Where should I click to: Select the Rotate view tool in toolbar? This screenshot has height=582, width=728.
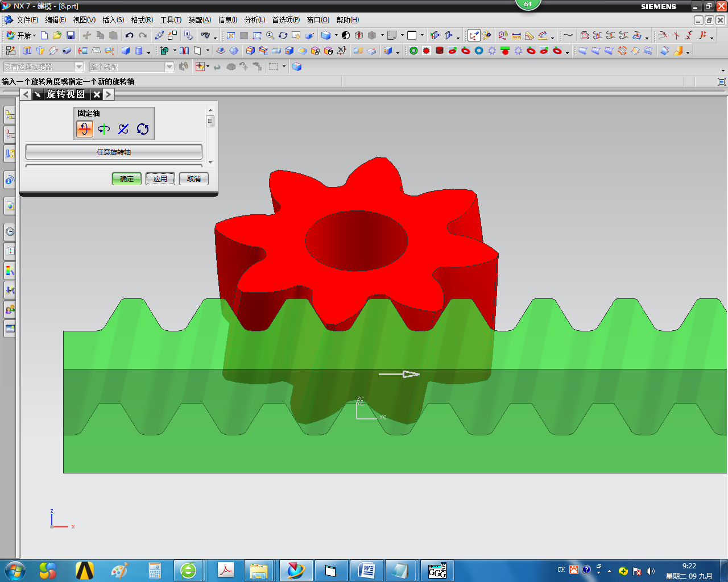283,35
